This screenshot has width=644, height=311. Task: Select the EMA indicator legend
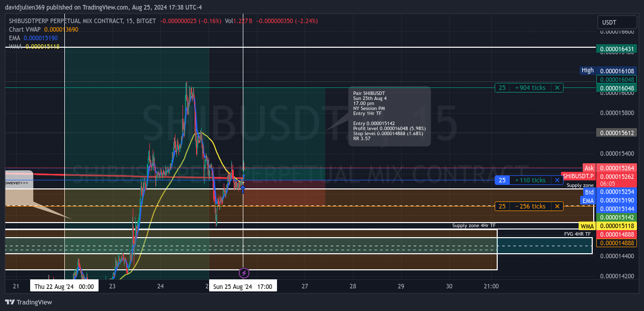pos(33,38)
